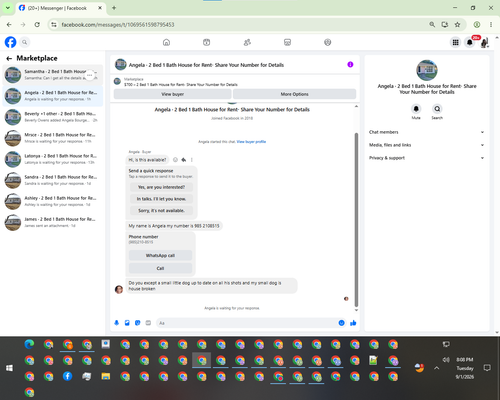Search in the Angela conversation

point(437,109)
